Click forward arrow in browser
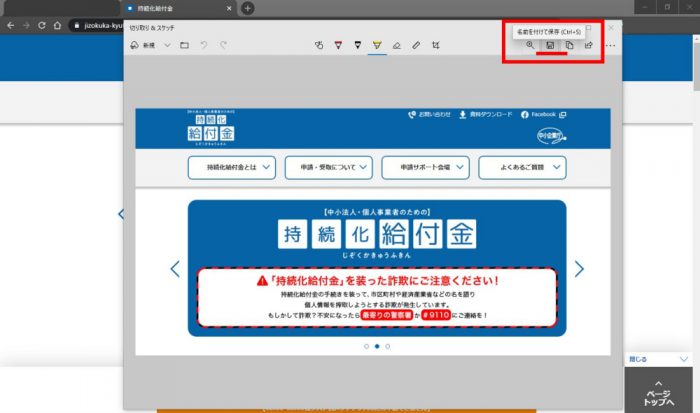700x413 pixels. tap(26, 25)
